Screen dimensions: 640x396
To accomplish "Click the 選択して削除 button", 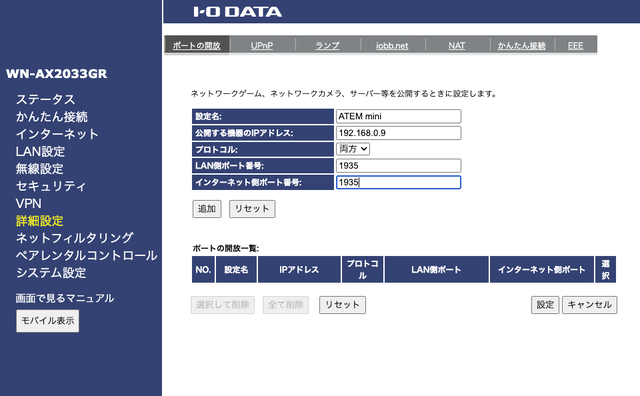I will [222, 305].
